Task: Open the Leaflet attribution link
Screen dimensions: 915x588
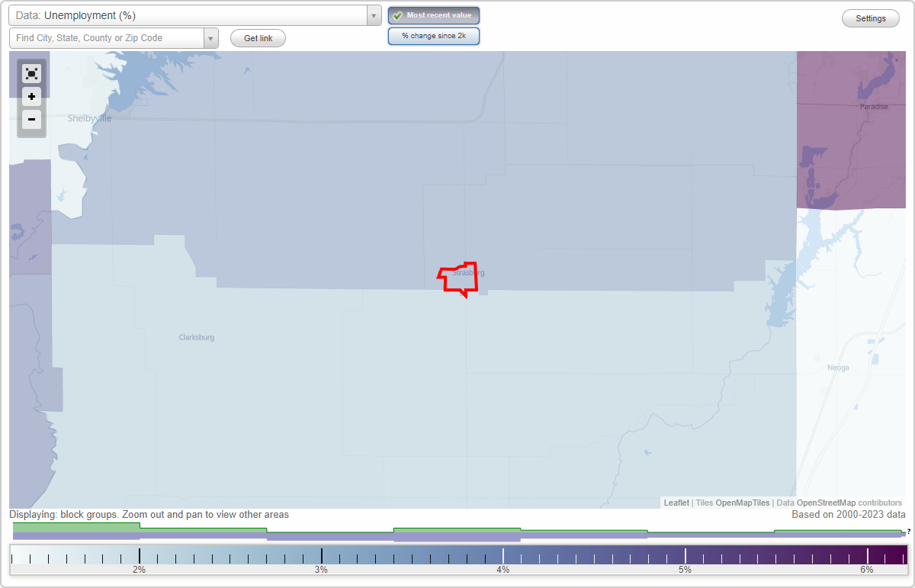Action: click(676, 503)
